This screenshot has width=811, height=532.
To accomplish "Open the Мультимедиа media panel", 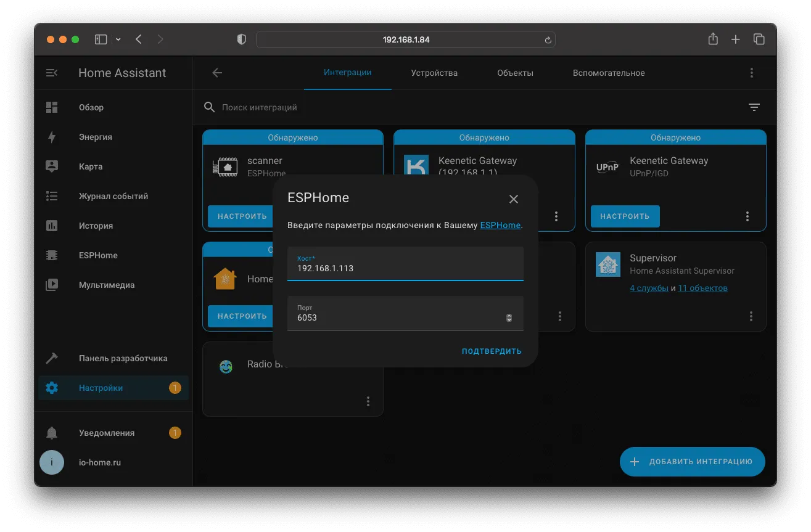I will (x=113, y=285).
